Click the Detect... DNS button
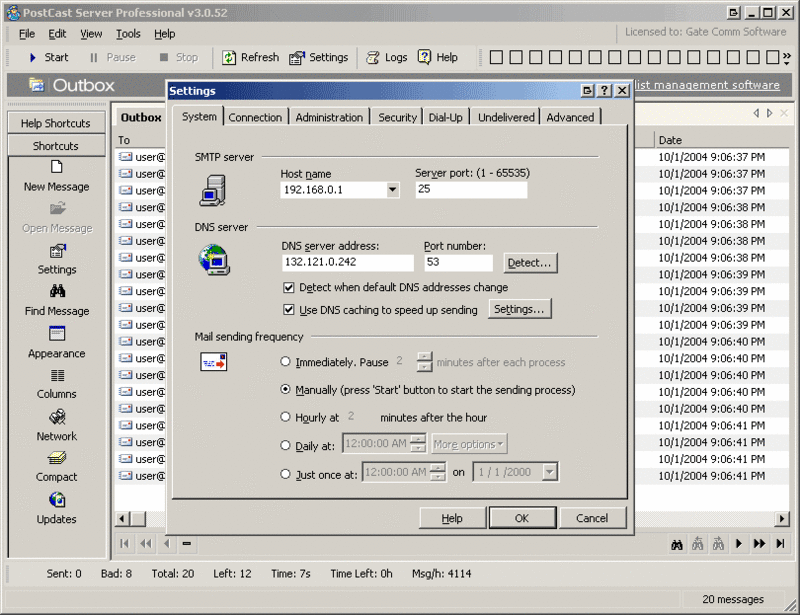 (530, 263)
